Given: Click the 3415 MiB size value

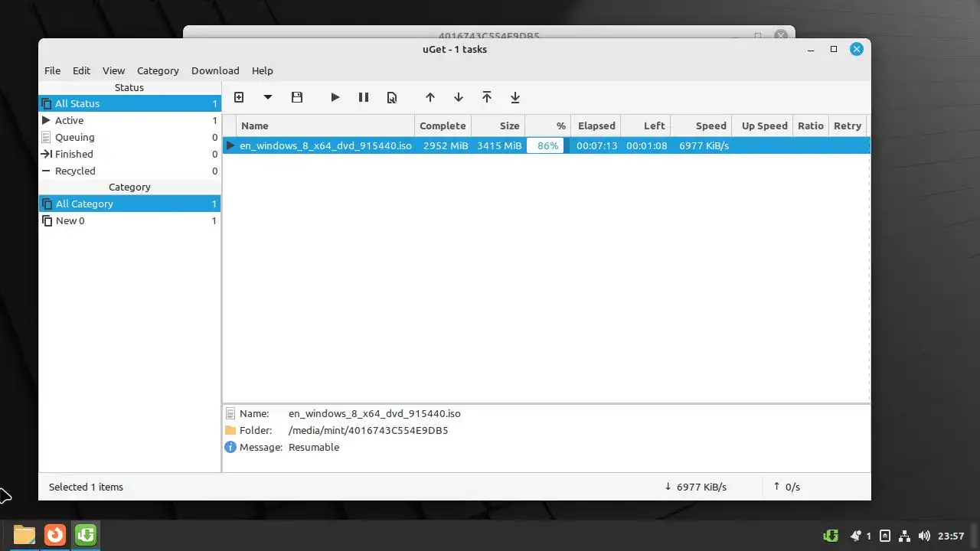Looking at the screenshot, I should (x=499, y=145).
